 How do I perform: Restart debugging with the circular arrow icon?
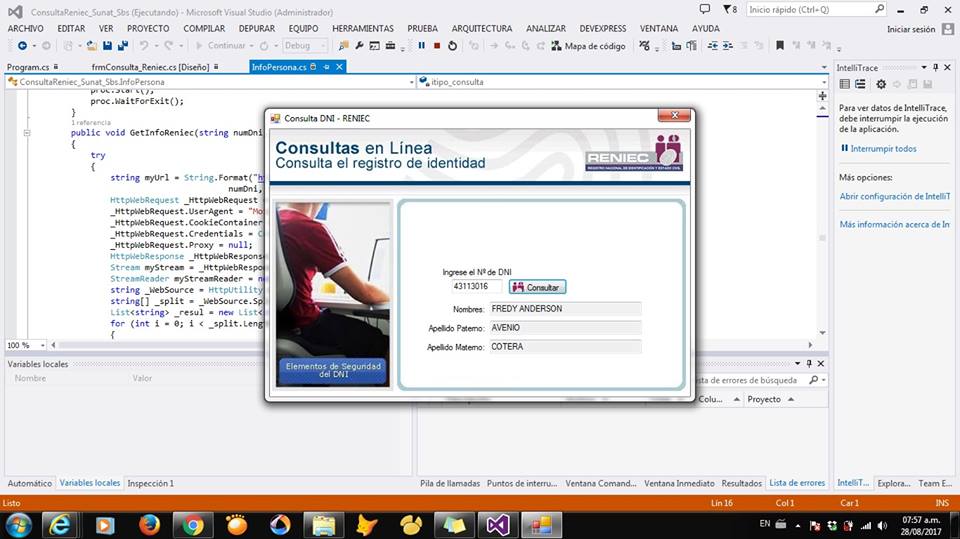click(x=452, y=46)
